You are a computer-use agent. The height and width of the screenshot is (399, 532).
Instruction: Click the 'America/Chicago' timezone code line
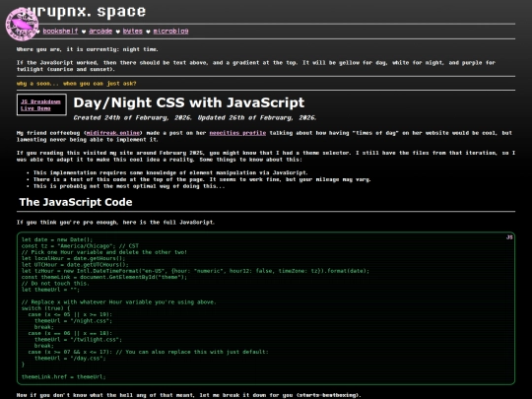point(80,246)
